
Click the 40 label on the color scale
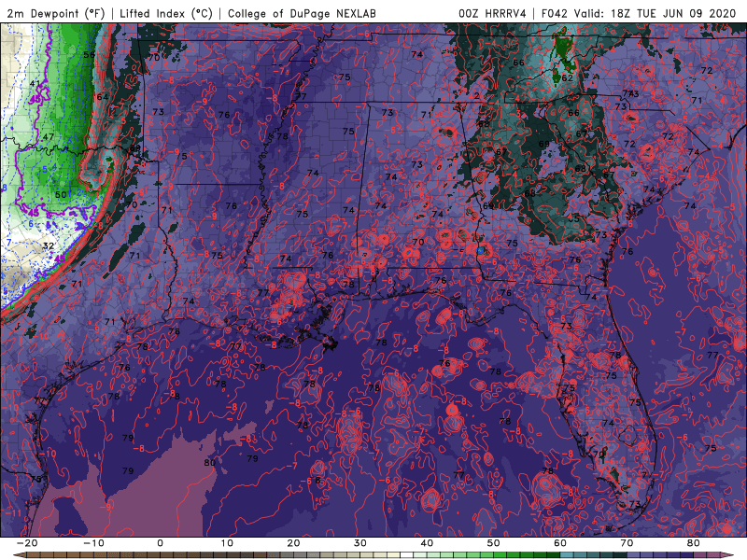point(427,543)
